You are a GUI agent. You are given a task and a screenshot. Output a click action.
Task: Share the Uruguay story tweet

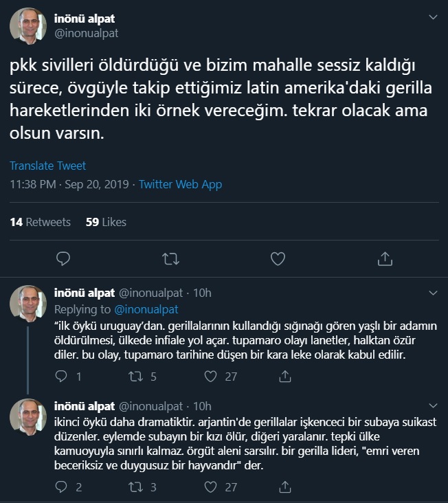[284, 376]
